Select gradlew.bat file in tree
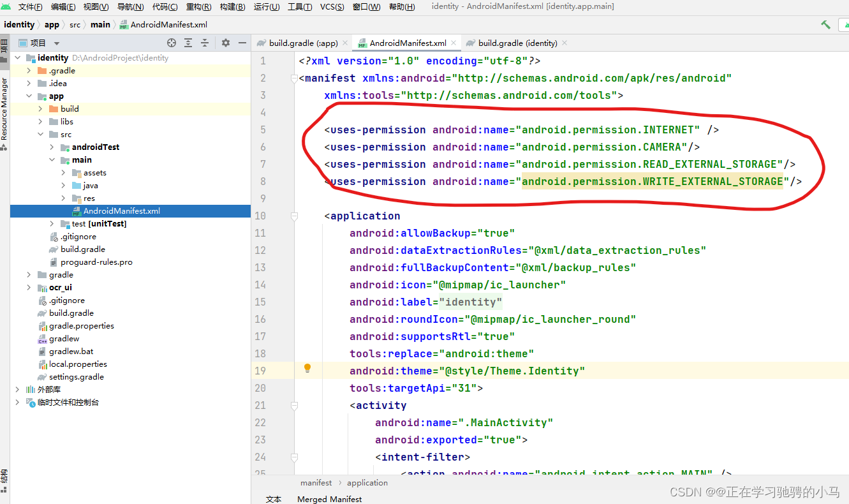Screen dimensions: 849x504 tap(71, 352)
